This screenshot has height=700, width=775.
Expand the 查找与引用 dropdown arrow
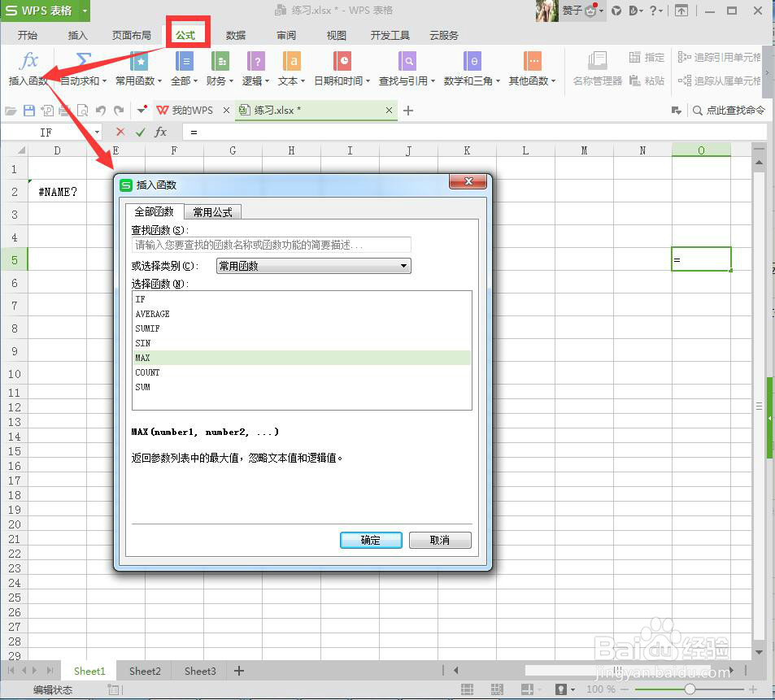[x=433, y=81]
